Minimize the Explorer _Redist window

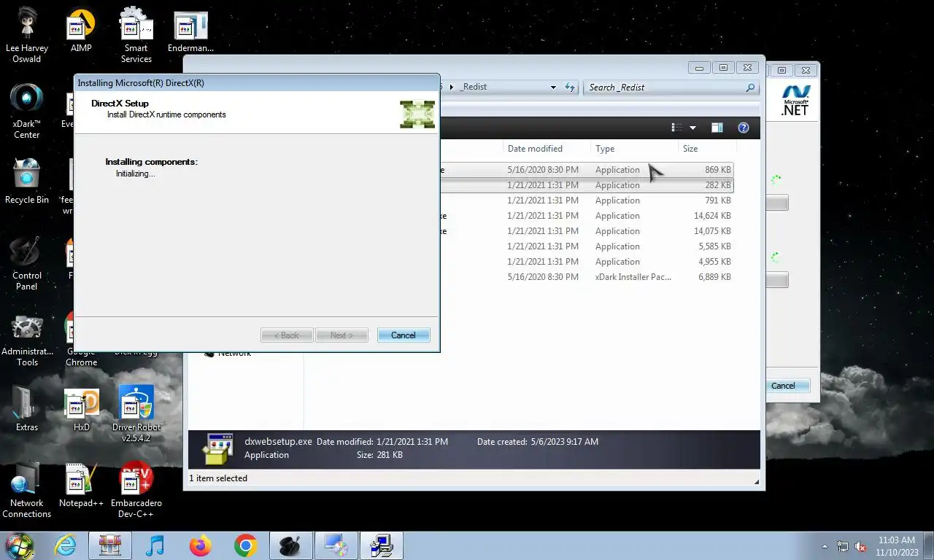click(699, 68)
